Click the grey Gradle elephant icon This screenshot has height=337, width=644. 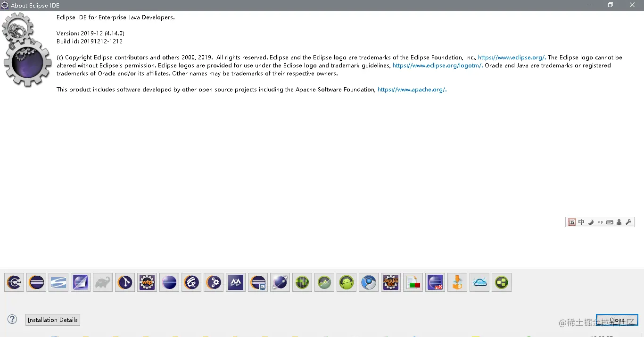click(103, 282)
